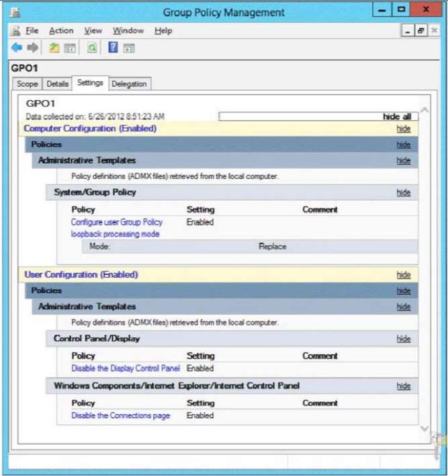
Task: Click the MMC document icon beside File
Action: tap(15, 31)
